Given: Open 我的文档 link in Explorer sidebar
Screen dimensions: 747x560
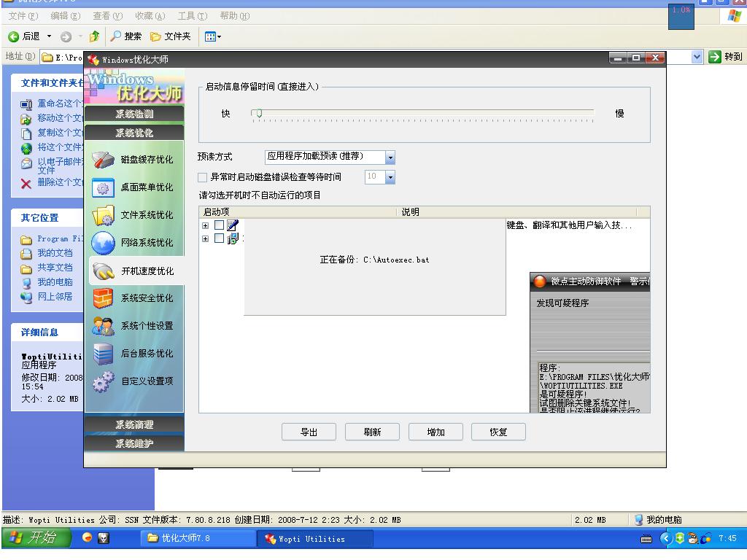Looking at the screenshot, I should 55,253.
